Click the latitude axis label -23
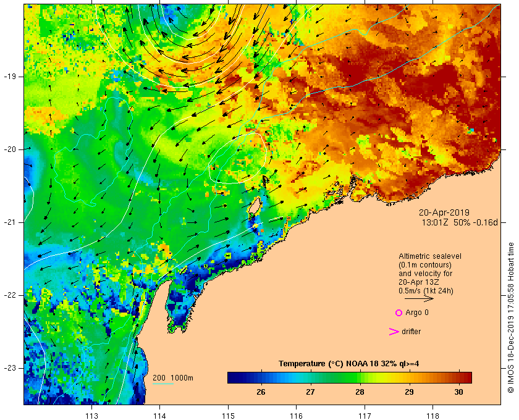519x420 pixels. (x=10, y=368)
